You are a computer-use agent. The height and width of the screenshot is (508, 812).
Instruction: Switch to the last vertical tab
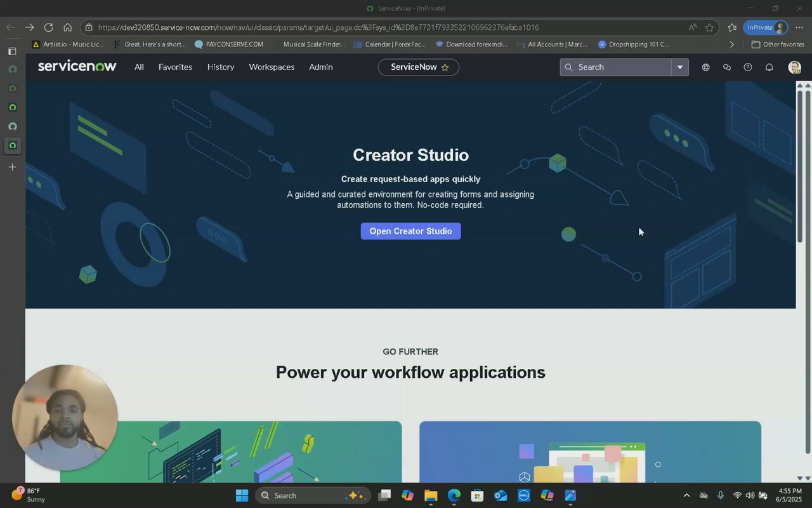coord(12,145)
